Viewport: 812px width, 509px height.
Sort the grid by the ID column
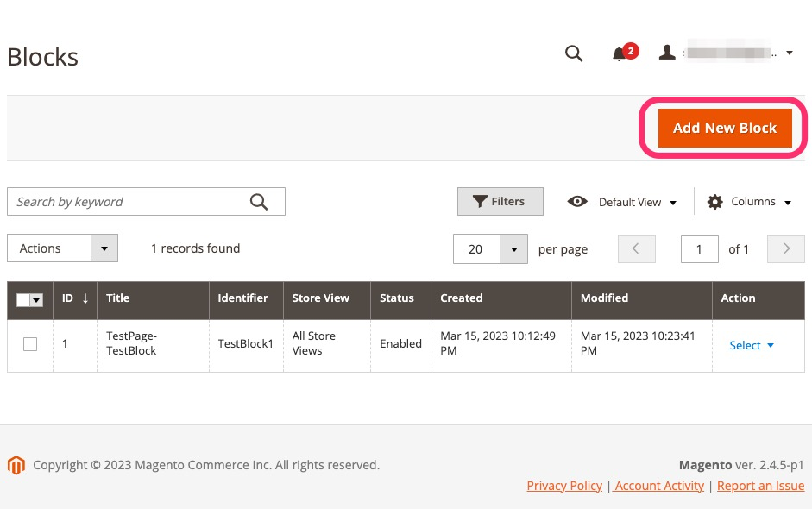point(68,298)
